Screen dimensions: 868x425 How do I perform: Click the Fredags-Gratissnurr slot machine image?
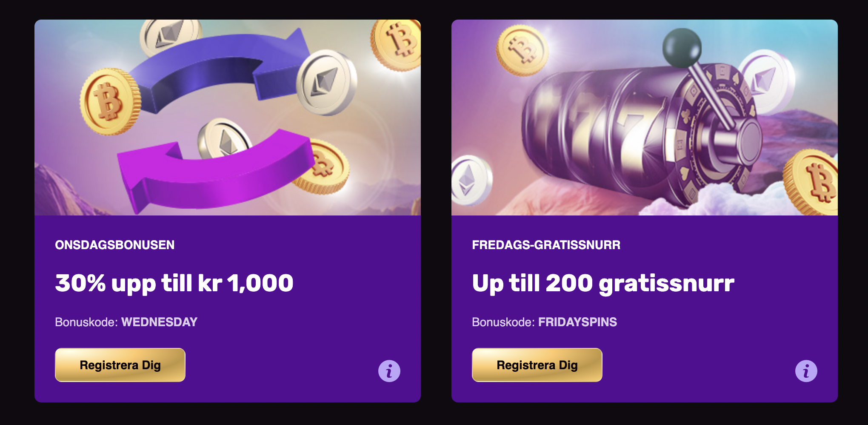click(x=645, y=117)
